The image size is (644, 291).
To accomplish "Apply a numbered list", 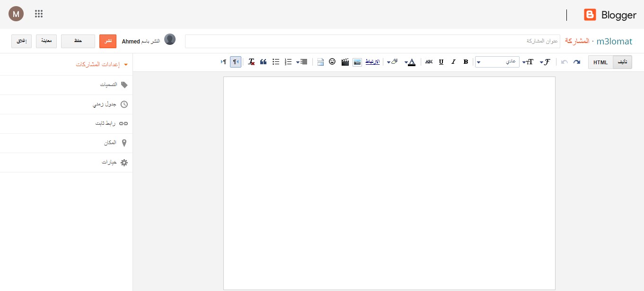I will tap(288, 62).
